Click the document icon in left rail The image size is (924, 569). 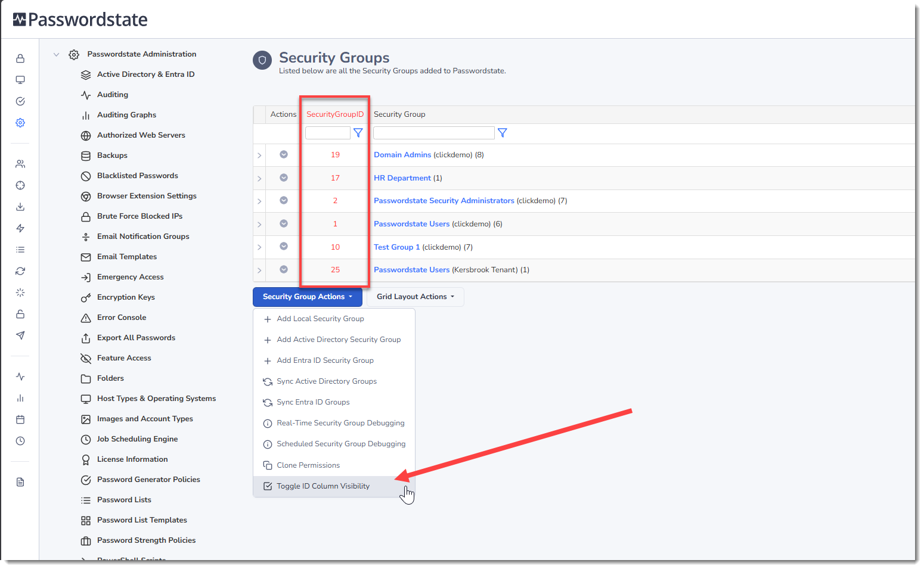tap(20, 482)
